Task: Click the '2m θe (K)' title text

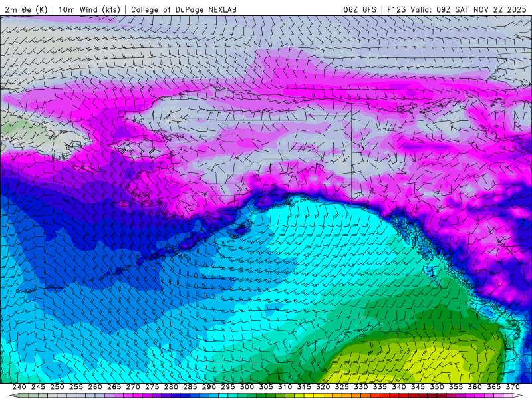Action: click(x=26, y=9)
